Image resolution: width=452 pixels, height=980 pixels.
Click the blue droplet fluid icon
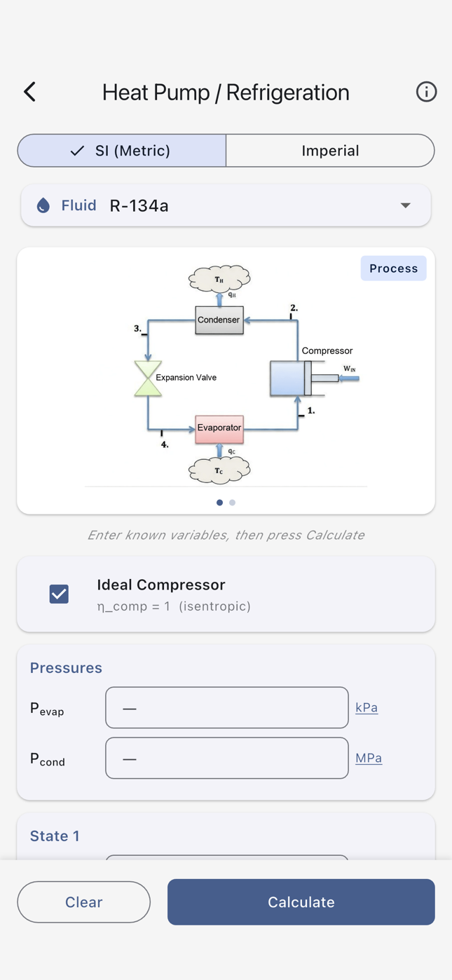click(x=43, y=205)
